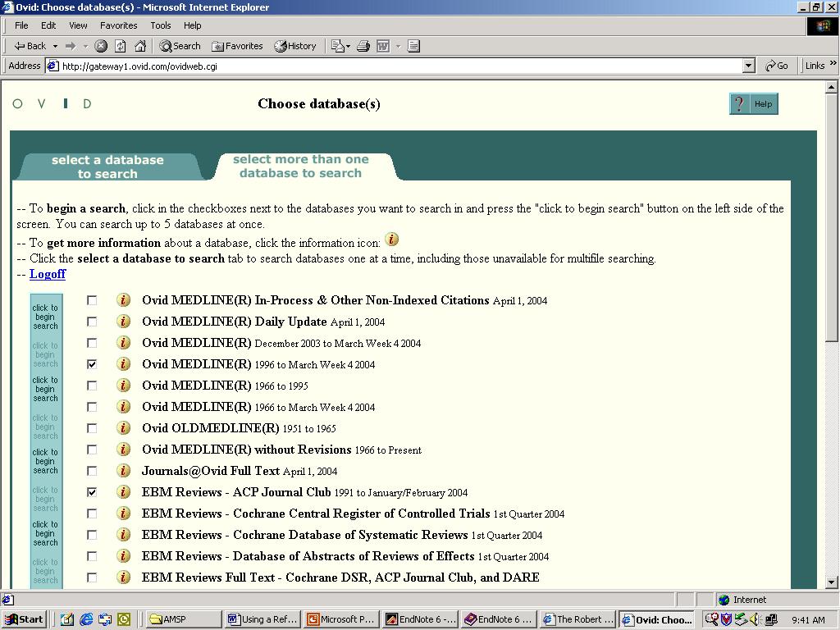Click the Discuss toolbar icon
The height and width of the screenshot is (630, 840).
coord(413,46)
